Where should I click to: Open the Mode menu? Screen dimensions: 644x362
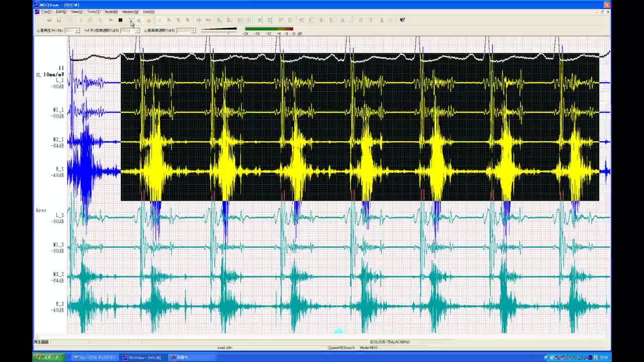pos(111,12)
